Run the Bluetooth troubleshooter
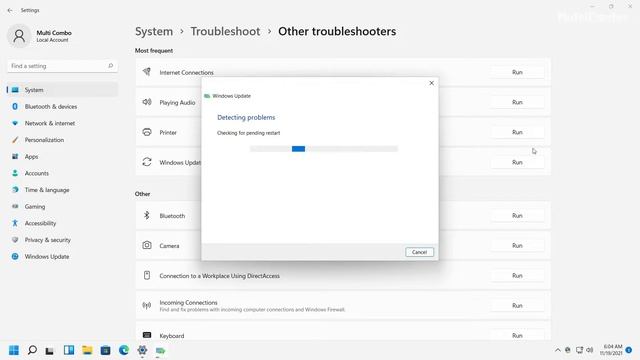 (517, 216)
